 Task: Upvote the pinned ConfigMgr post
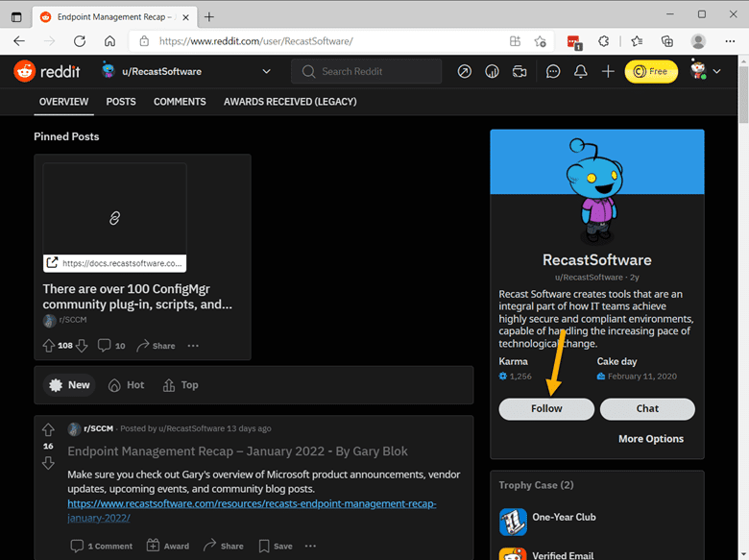click(x=49, y=346)
